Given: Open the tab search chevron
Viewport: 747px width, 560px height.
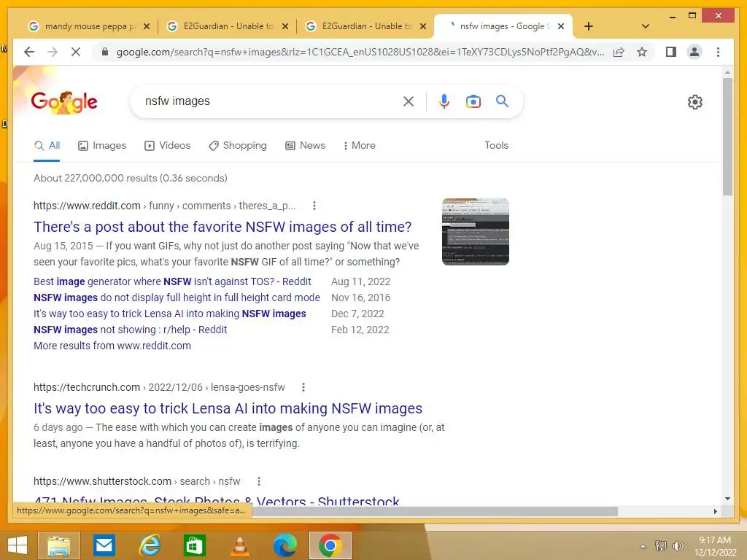Looking at the screenshot, I should tap(646, 26).
